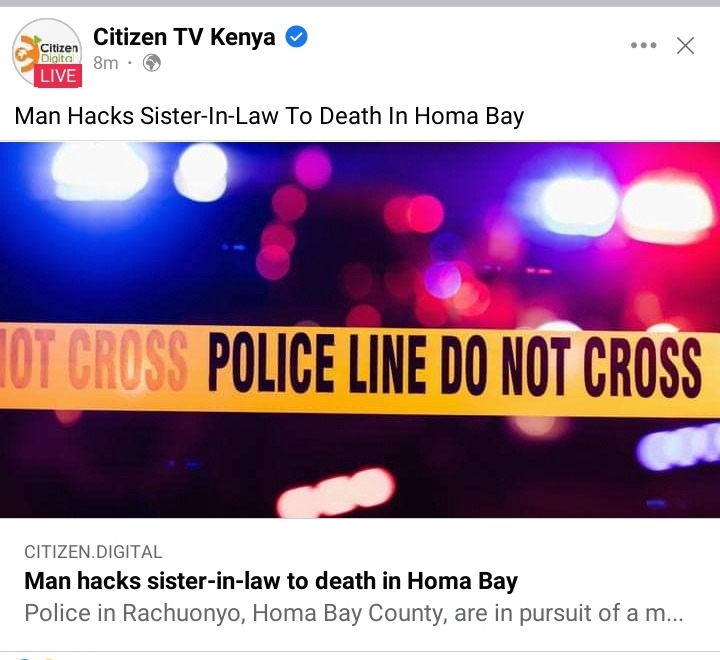720x660 pixels.
Task: Tap the red LIVE badge
Action: (58, 76)
